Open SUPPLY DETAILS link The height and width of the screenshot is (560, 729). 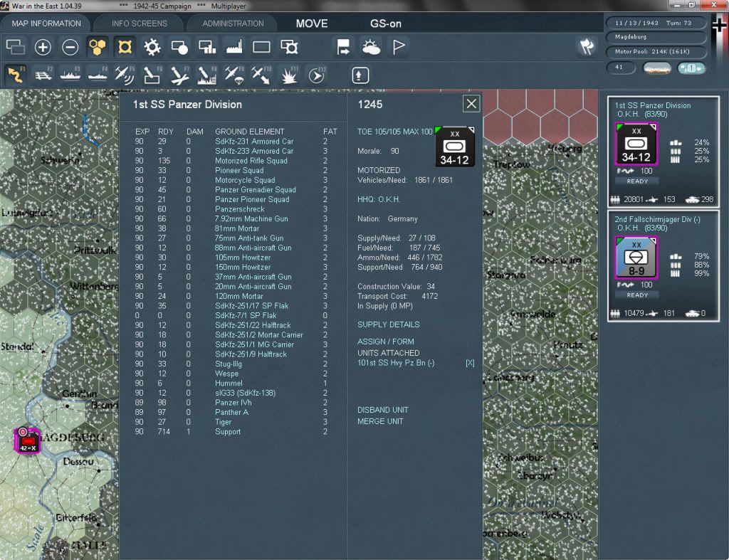pos(388,324)
